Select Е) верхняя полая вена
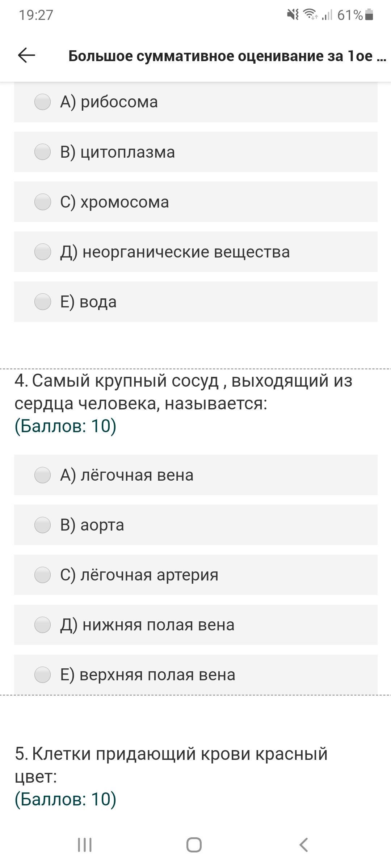Viewport: 391px width, 868px height. 43,675
